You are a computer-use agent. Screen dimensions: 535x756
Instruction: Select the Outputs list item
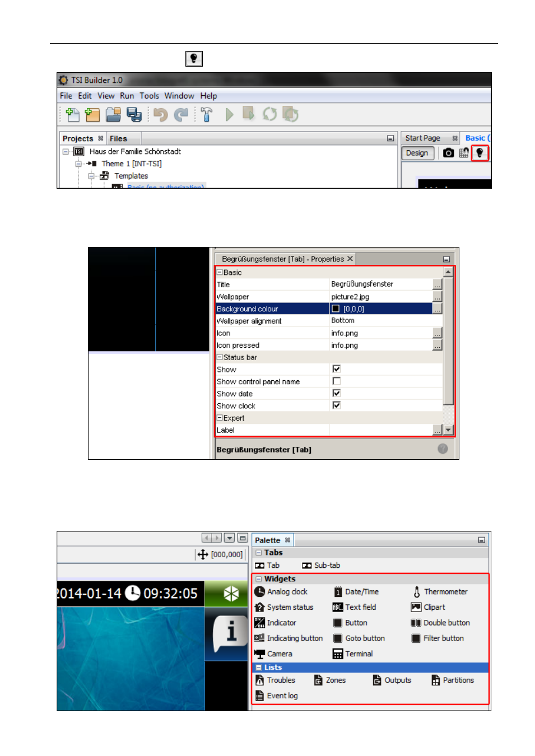392,680
